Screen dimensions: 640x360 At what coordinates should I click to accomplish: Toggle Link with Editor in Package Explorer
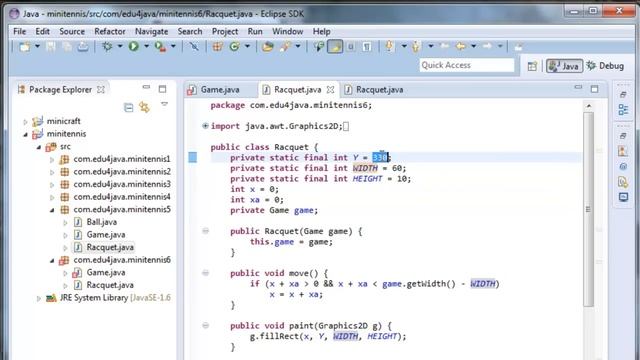click(144, 107)
